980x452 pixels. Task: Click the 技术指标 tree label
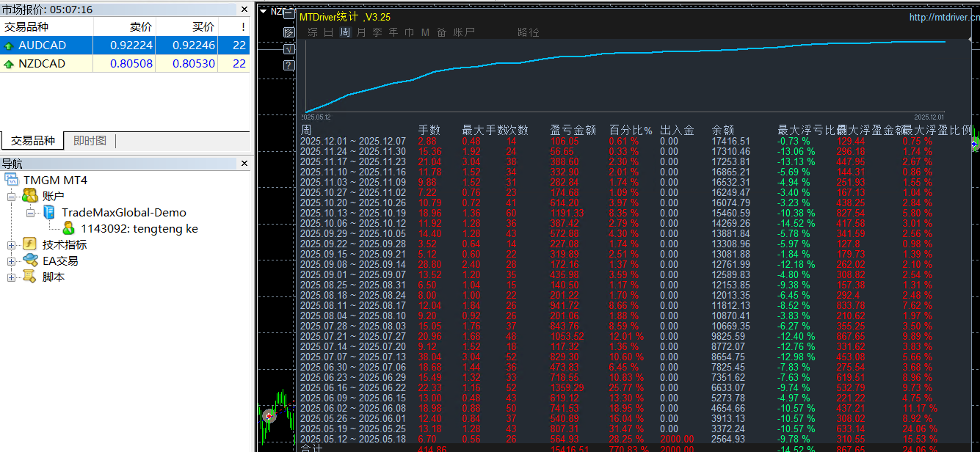coord(65,244)
